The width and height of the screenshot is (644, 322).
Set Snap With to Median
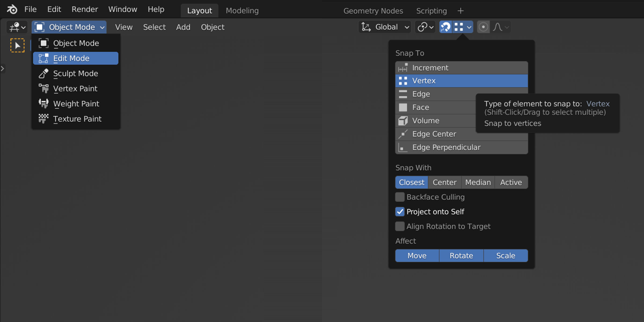(478, 182)
